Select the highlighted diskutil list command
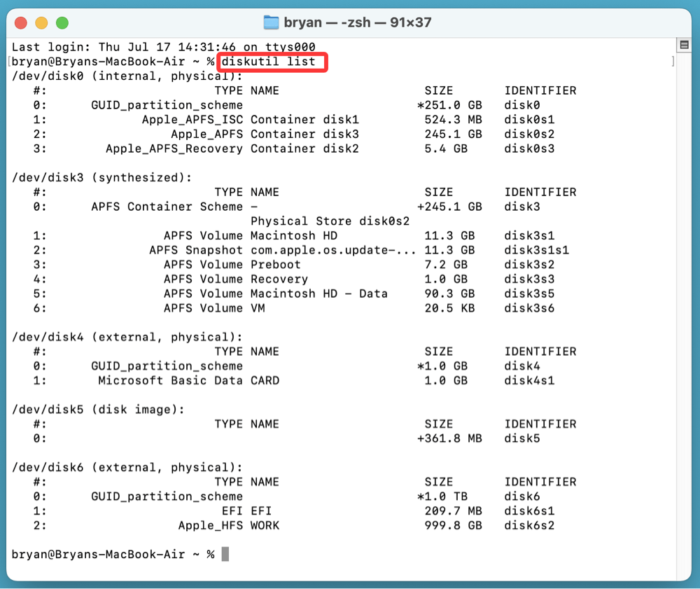Screen dimensions: 700x589 pos(272,62)
